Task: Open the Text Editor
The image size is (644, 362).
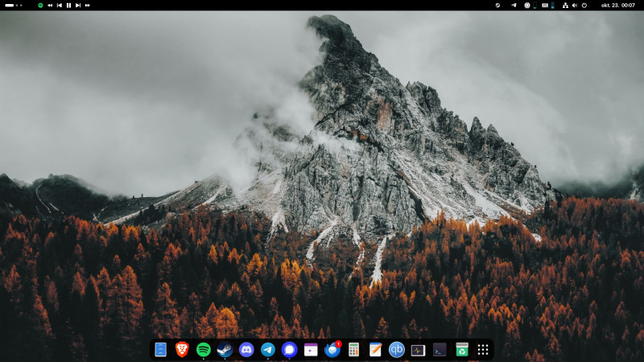Action: point(375,350)
